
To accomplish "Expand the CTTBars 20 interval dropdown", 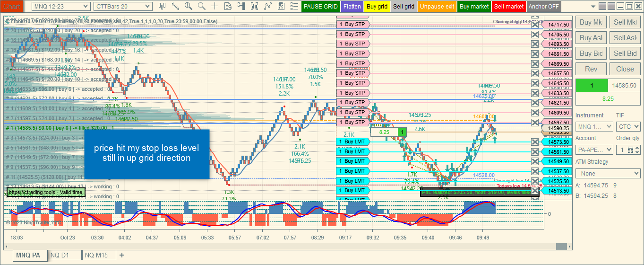I will (123, 6).
